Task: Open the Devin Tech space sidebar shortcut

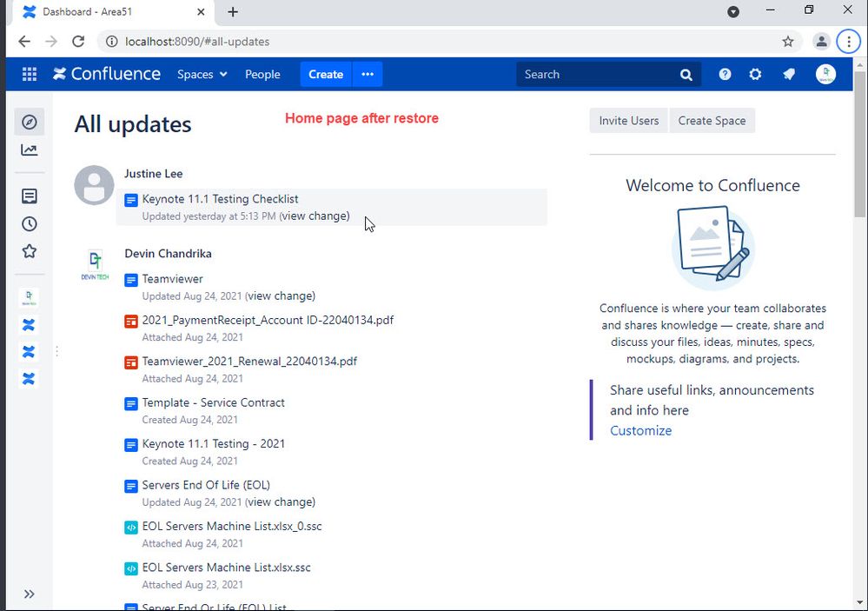Action: [29, 297]
